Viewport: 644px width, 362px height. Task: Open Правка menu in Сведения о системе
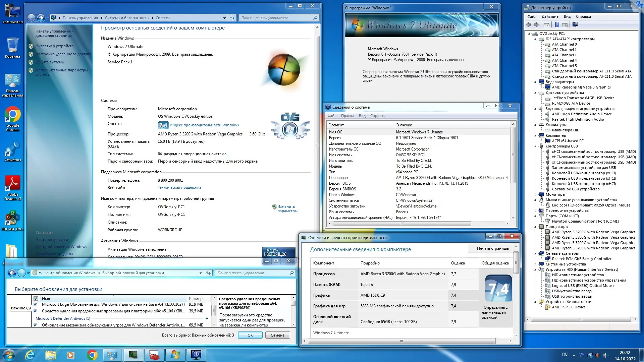[x=347, y=116]
